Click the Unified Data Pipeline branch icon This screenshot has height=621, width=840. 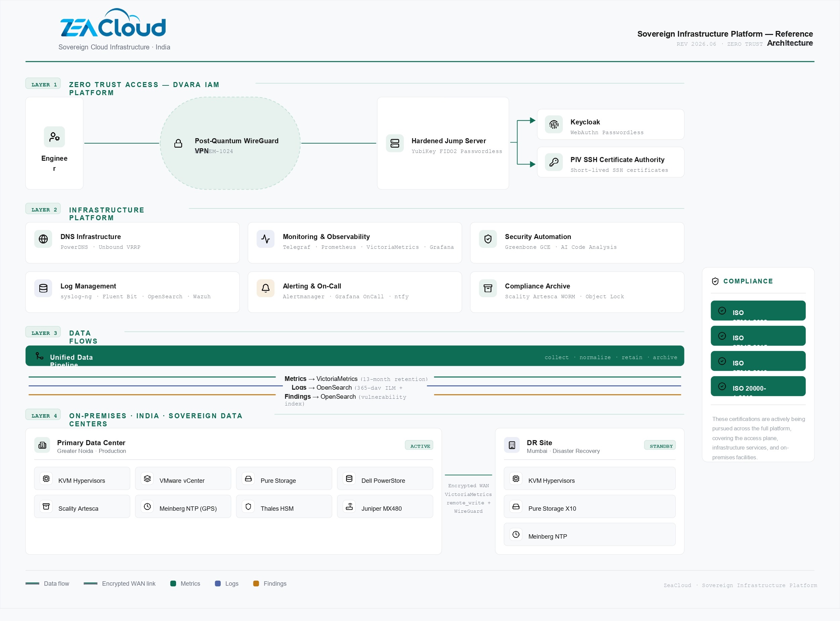tap(39, 356)
